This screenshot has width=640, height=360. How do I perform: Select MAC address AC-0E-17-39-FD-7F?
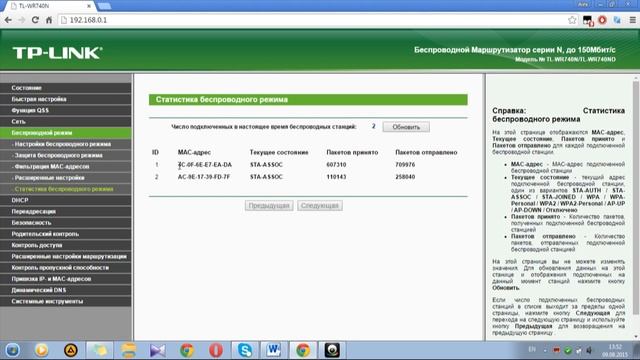[204, 177]
